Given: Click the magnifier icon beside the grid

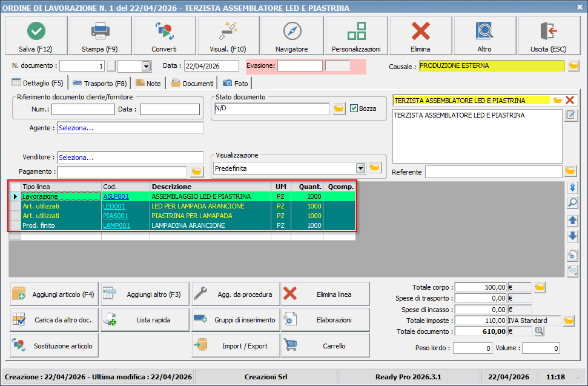Looking at the screenshot, I should tap(572, 202).
